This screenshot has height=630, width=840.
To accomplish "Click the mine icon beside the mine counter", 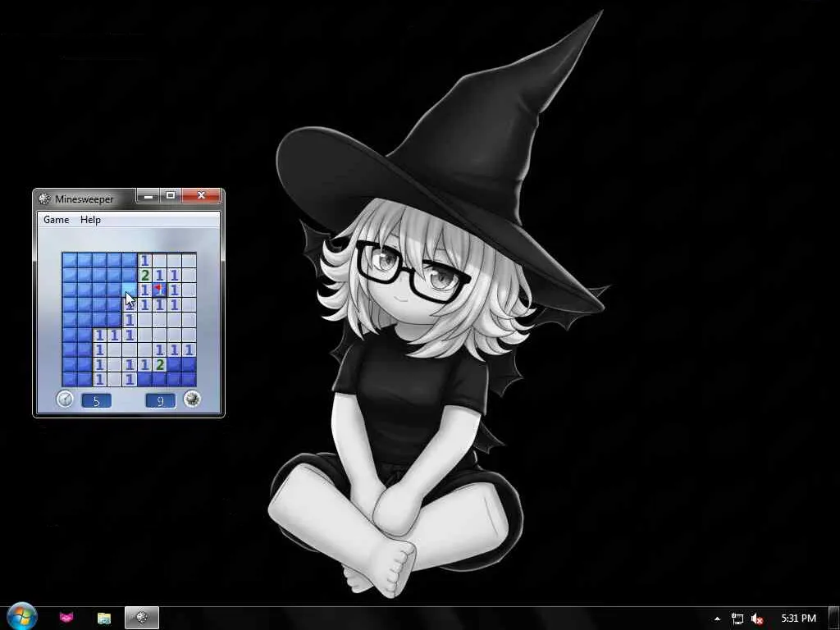I will pyautogui.click(x=192, y=399).
